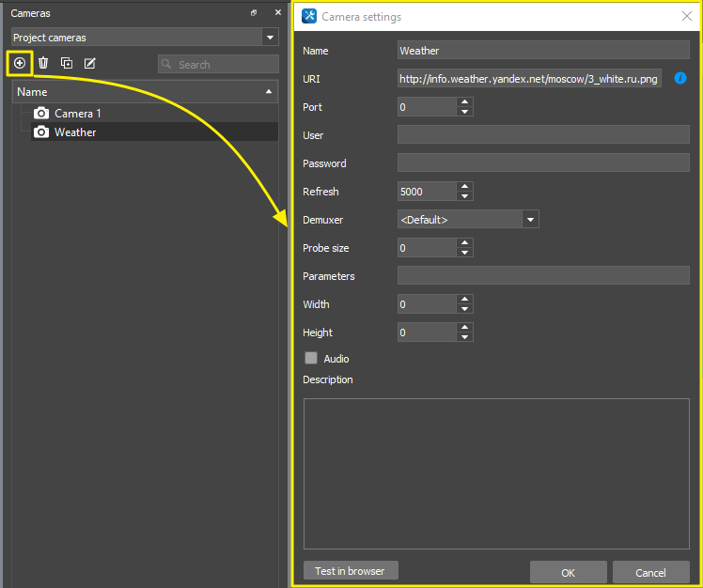Increase the Port value with up arrow
The height and width of the screenshot is (588, 703).
point(464,102)
